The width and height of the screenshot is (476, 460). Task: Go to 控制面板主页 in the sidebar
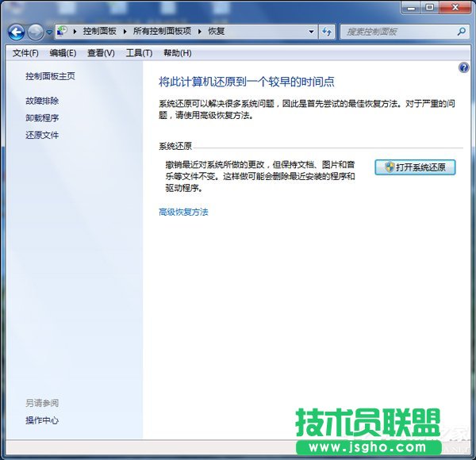pyautogui.click(x=50, y=76)
